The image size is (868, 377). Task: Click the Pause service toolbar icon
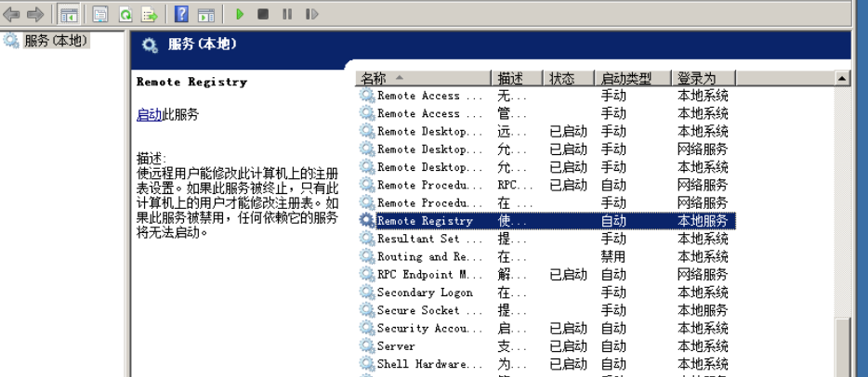[x=287, y=14]
